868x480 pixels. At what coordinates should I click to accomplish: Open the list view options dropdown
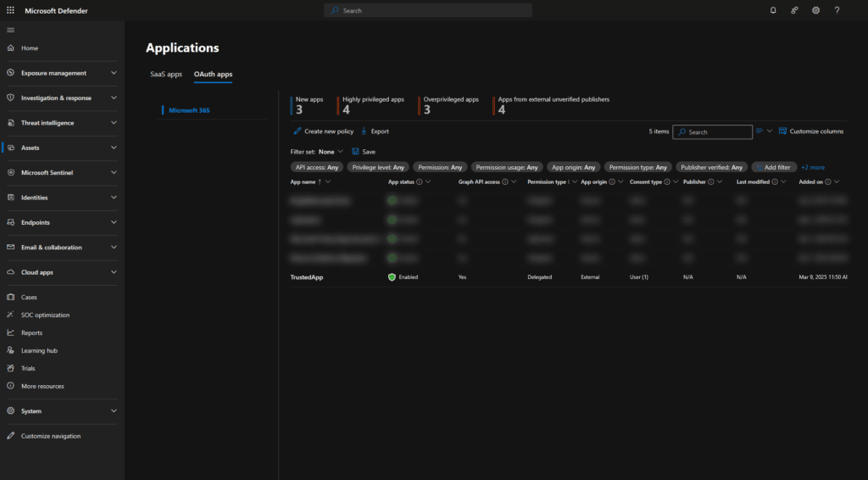[764, 131]
